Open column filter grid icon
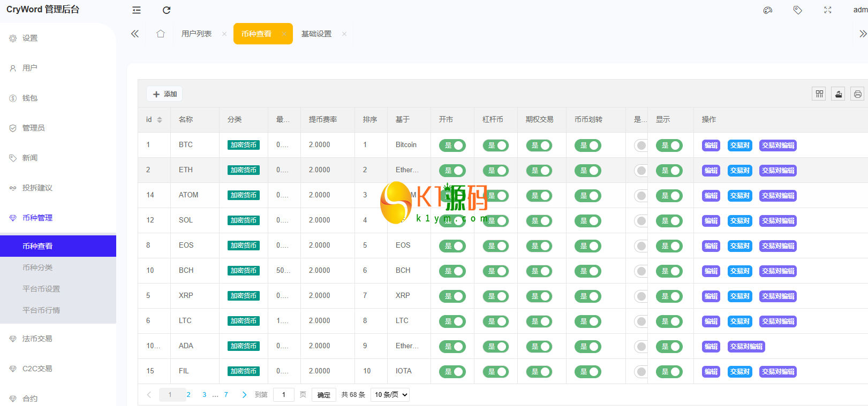The height and width of the screenshot is (406, 868). pos(819,94)
